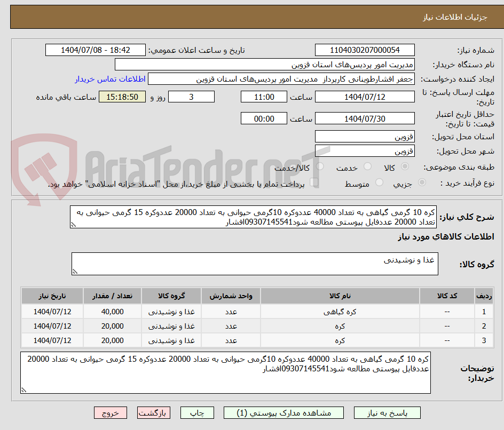Click the highlighted remaining time 15:18:50 field

point(122,97)
